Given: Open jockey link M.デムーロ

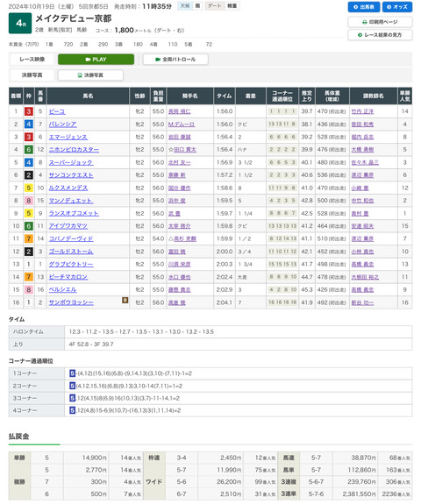Looking at the screenshot, I should tap(182, 124).
